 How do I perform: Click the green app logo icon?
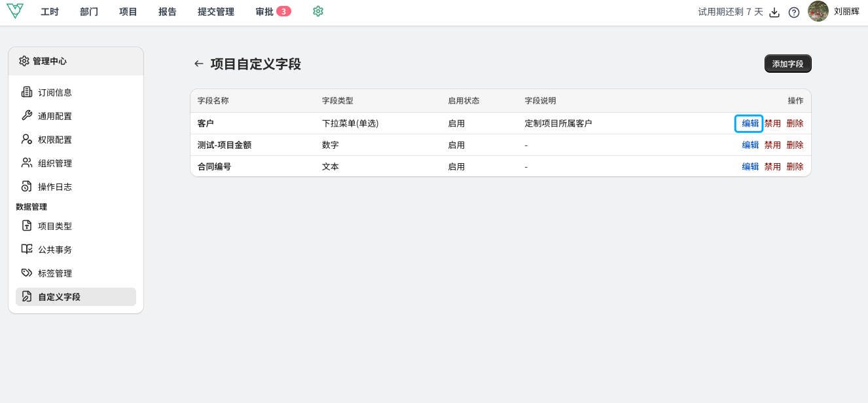(14, 11)
